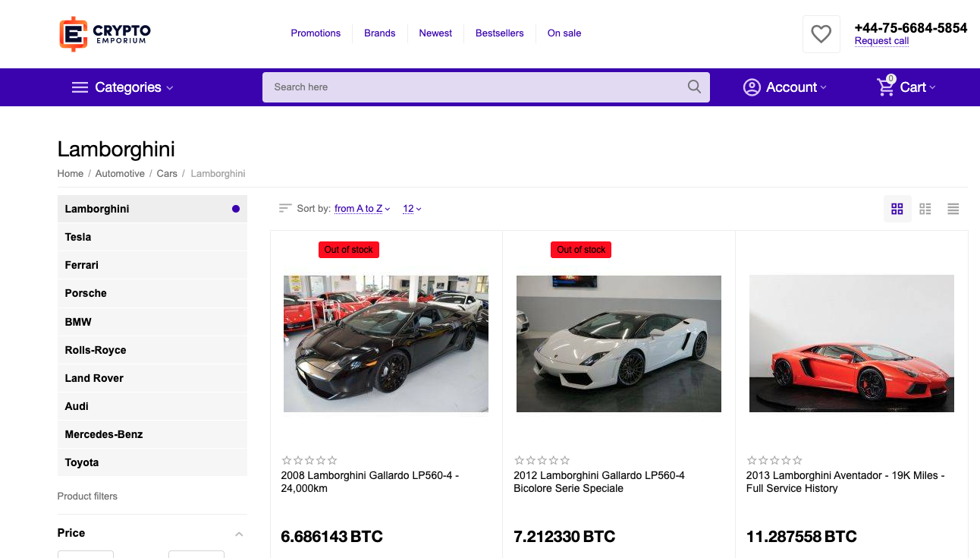Open the Brands page
The height and width of the screenshot is (558, 980).
coord(379,33)
